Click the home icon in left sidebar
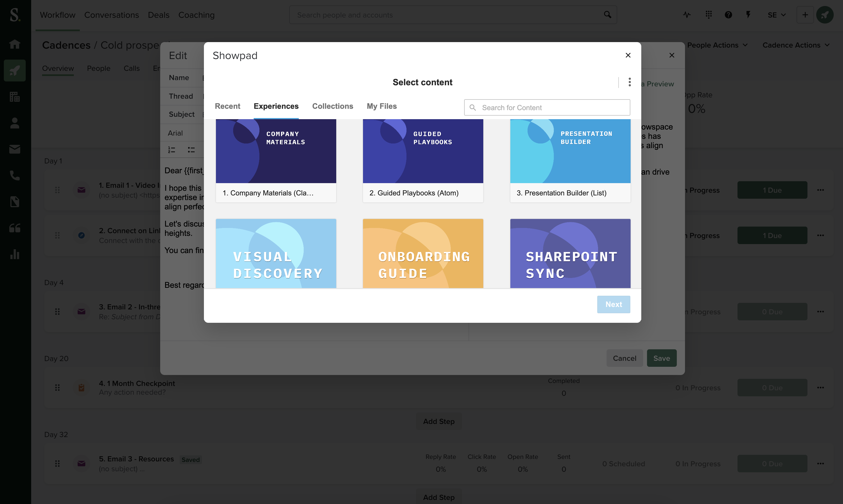The image size is (843, 504). pyautogui.click(x=14, y=44)
